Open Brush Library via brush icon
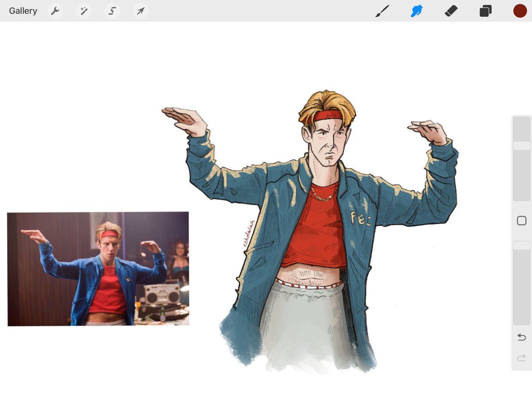 [383, 11]
